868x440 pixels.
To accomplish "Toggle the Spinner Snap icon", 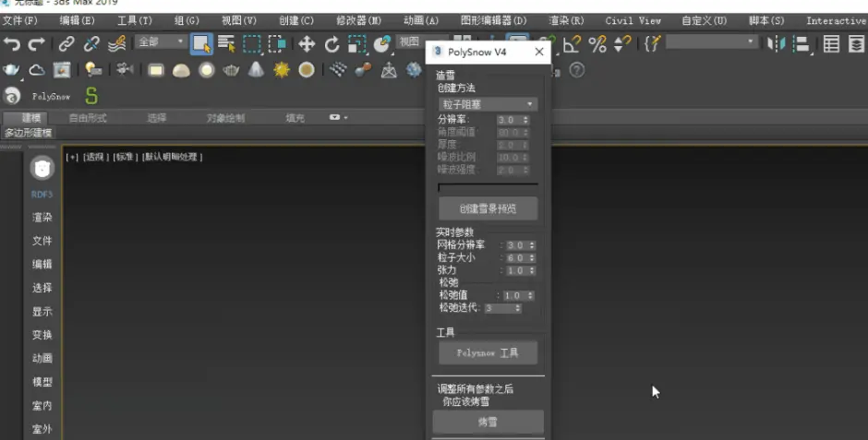I will click(x=622, y=43).
